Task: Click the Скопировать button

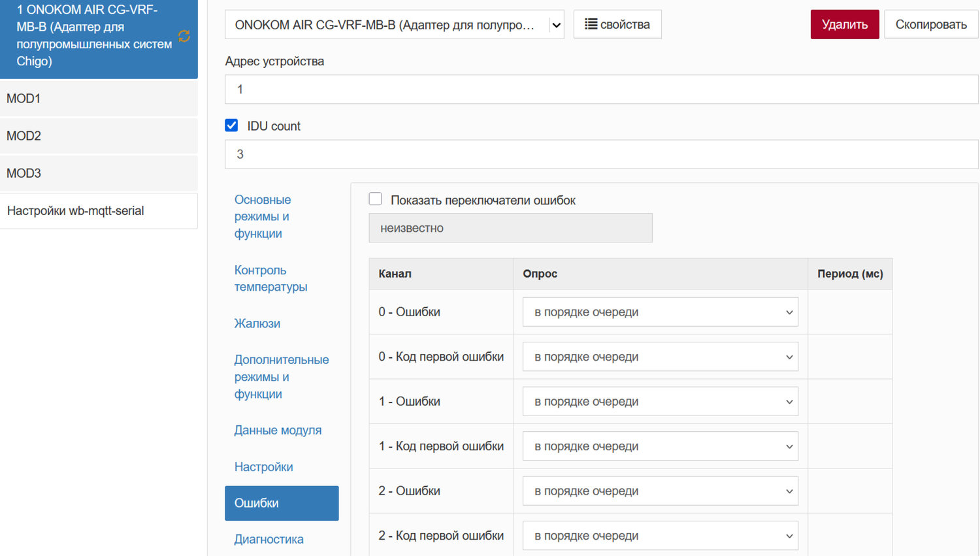Action: (x=930, y=25)
